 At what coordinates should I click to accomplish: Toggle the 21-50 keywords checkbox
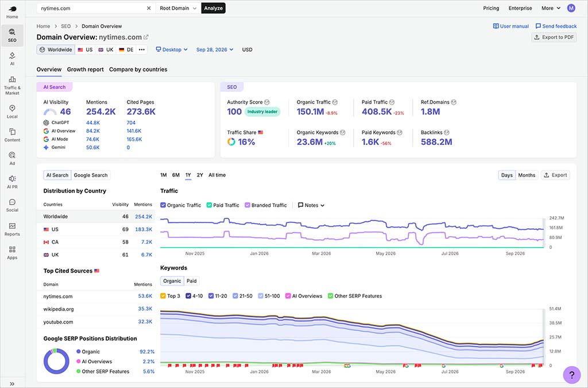[x=235, y=296]
